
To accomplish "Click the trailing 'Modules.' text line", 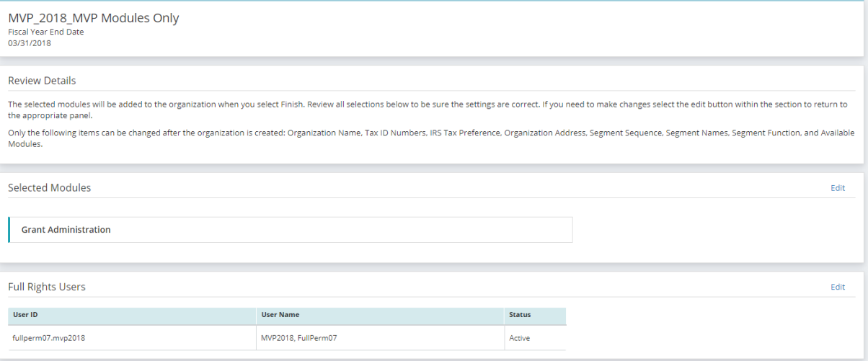I will coord(25,144).
